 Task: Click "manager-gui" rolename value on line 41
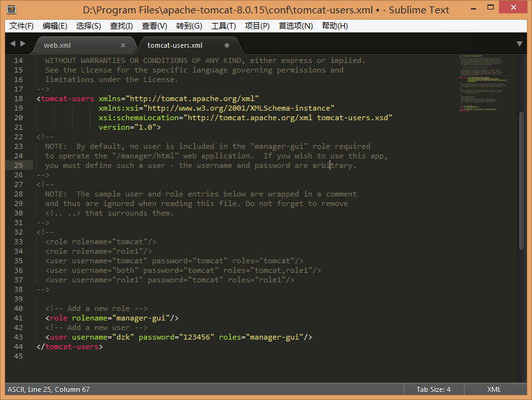[x=141, y=318]
